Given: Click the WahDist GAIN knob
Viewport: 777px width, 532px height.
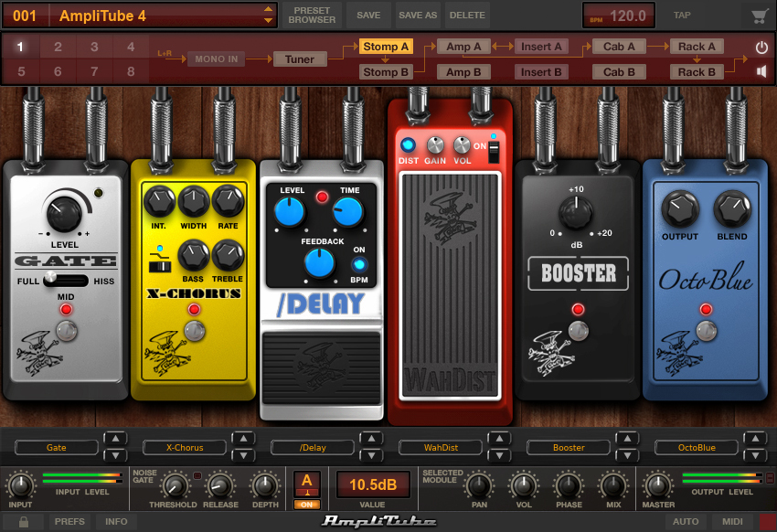Looking at the screenshot, I should pyautogui.click(x=435, y=145).
